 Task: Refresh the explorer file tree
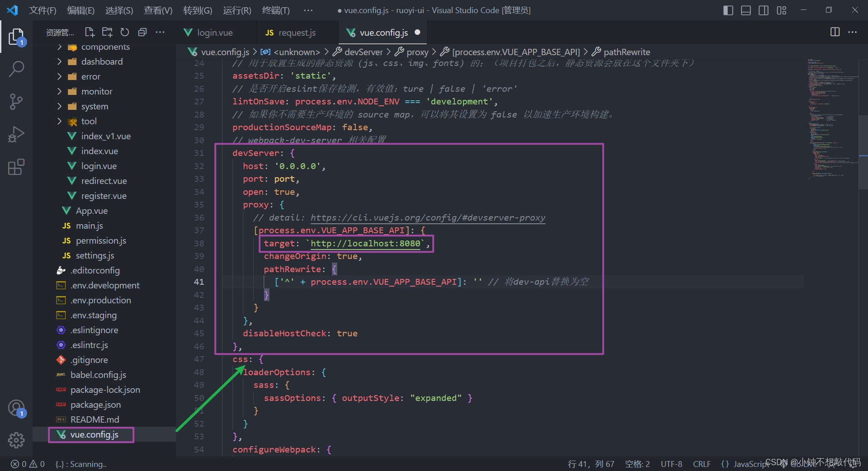[125, 32]
